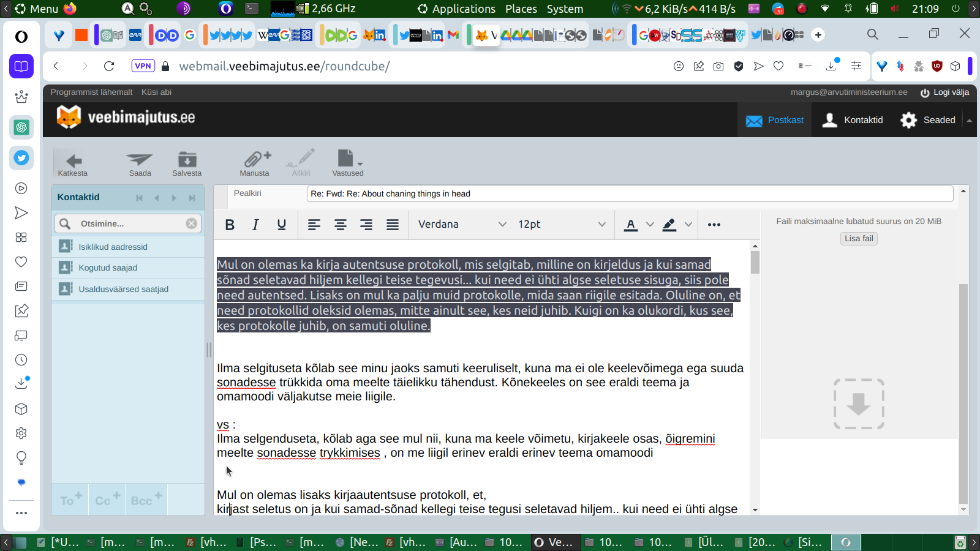Expand the highlight color palette arrow
This screenshot has width=980, height=551.
tap(688, 225)
